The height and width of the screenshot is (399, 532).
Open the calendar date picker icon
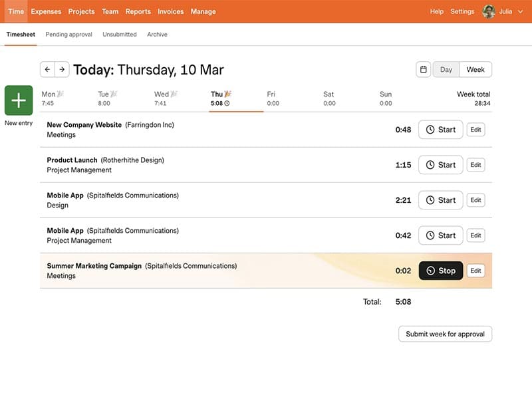click(x=423, y=69)
